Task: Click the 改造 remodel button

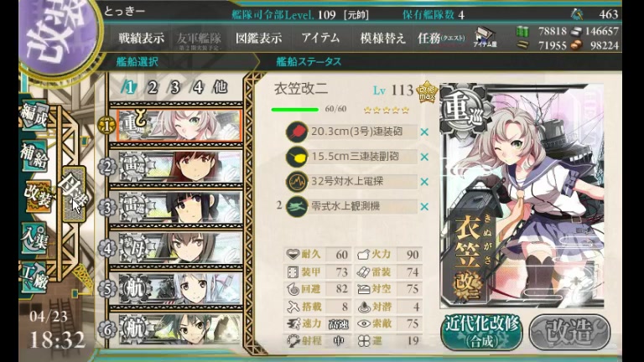Action: (569, 332)
